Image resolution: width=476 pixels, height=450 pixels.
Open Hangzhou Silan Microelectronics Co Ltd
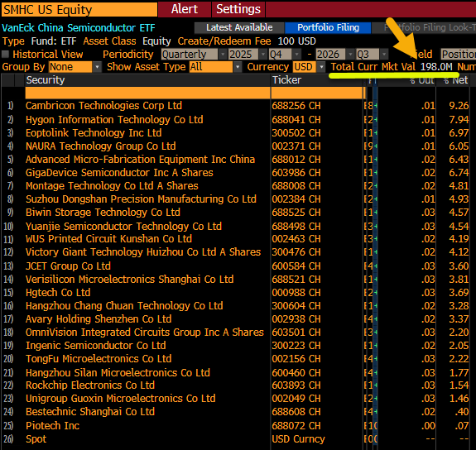pyautogui.click(x=118, y=373)
